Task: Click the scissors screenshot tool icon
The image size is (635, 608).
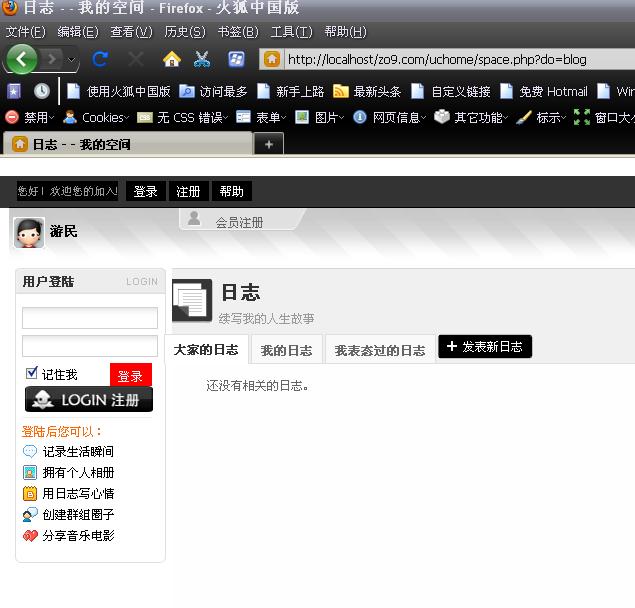Action: (x=202, y=60)
